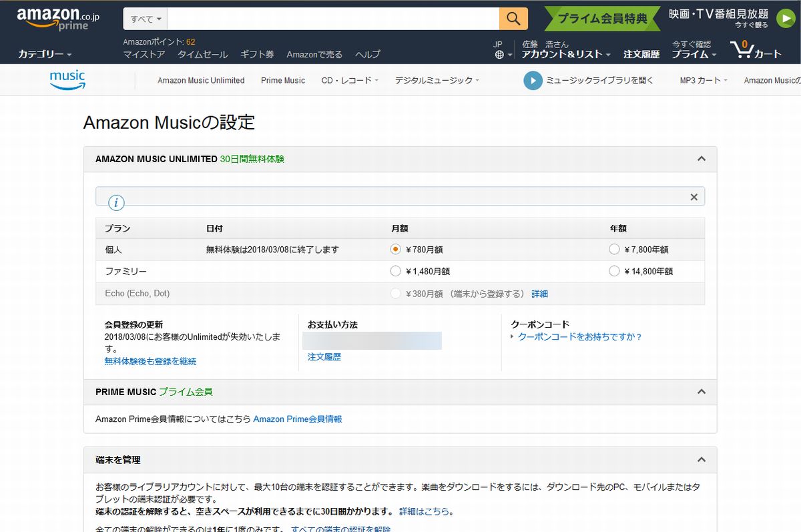This screenshot has height=532, width=801.
Task: Click 詳細はこちら link in device section
Action: tap(424, 512)
